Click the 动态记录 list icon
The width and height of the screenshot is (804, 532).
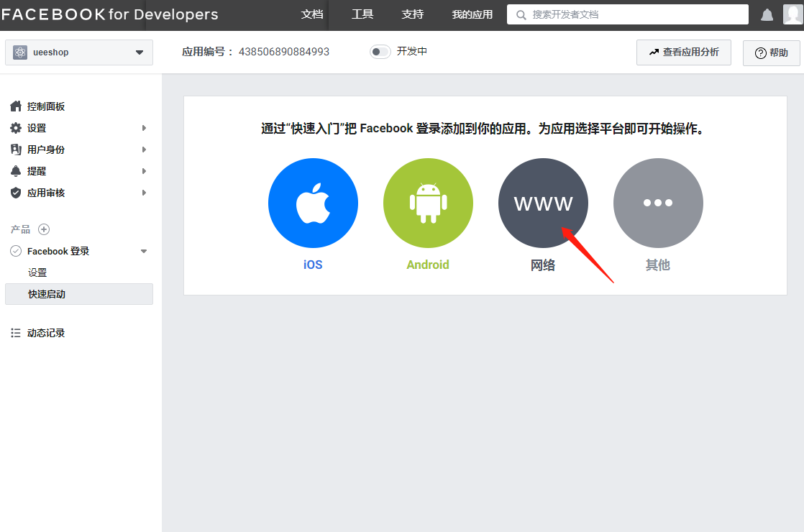(16, 333)
